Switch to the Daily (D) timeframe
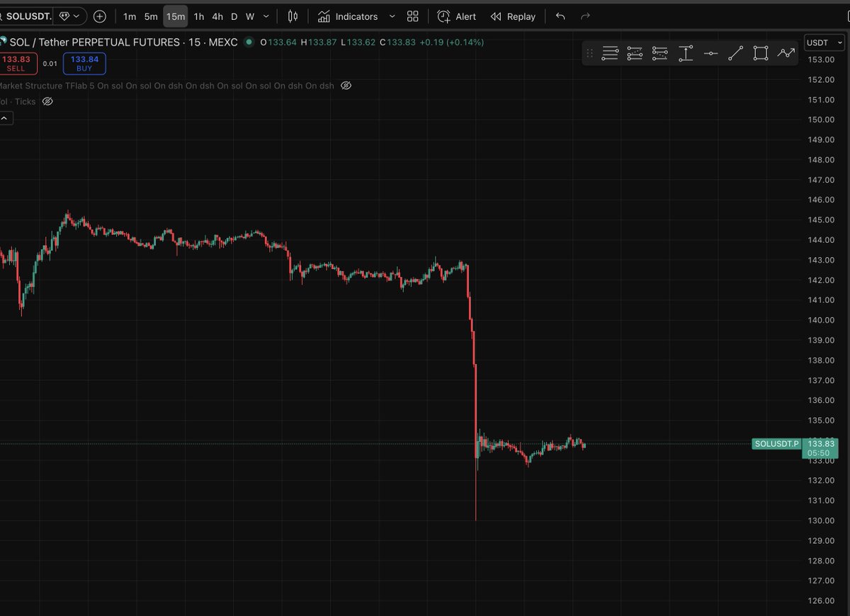850x616 pixels. pyautogui.click(x=234, y=16)
